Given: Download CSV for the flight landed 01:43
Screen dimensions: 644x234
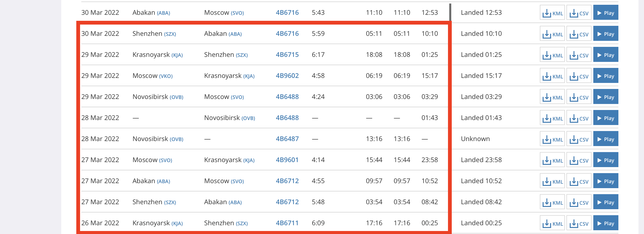Looking at the screenshot, I should (x=579, y=118).
